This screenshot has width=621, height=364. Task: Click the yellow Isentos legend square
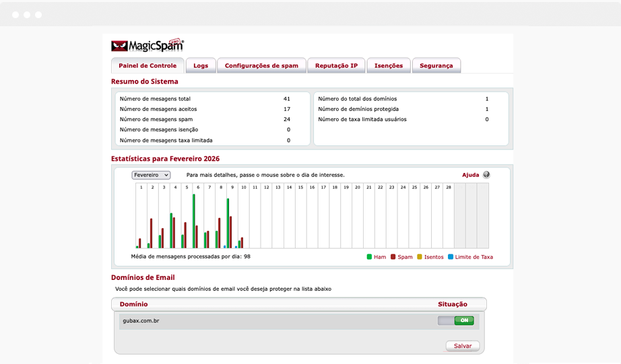coord(420,257)
